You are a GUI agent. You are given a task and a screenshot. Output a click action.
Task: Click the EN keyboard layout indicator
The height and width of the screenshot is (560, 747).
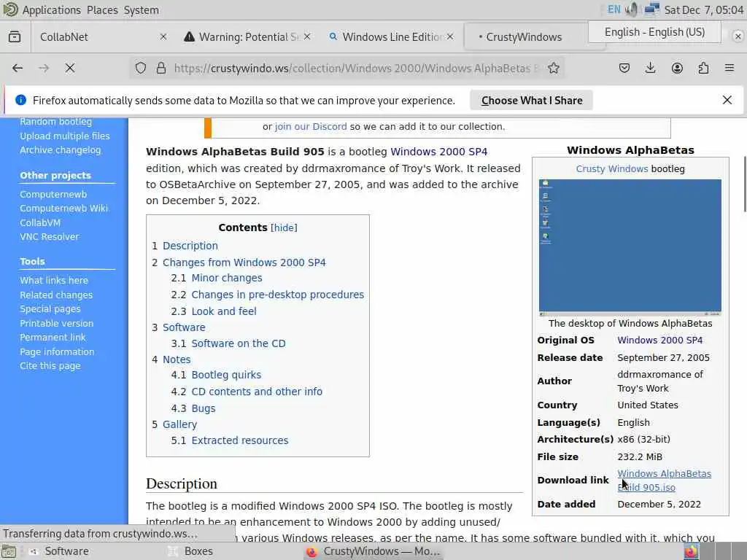pyautogui.click(x=614, y=9)
